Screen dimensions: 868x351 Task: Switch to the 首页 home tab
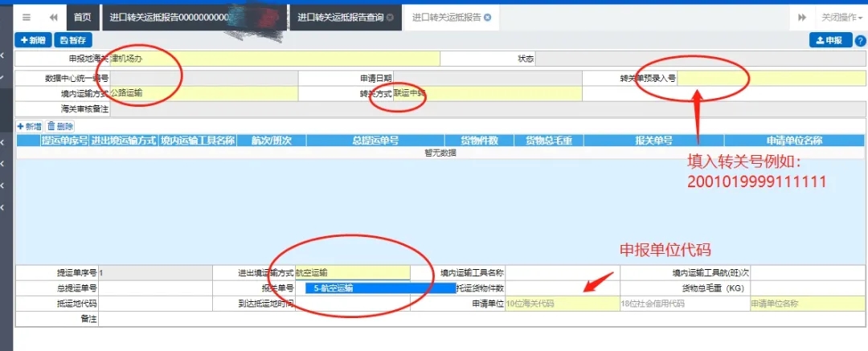82,17
